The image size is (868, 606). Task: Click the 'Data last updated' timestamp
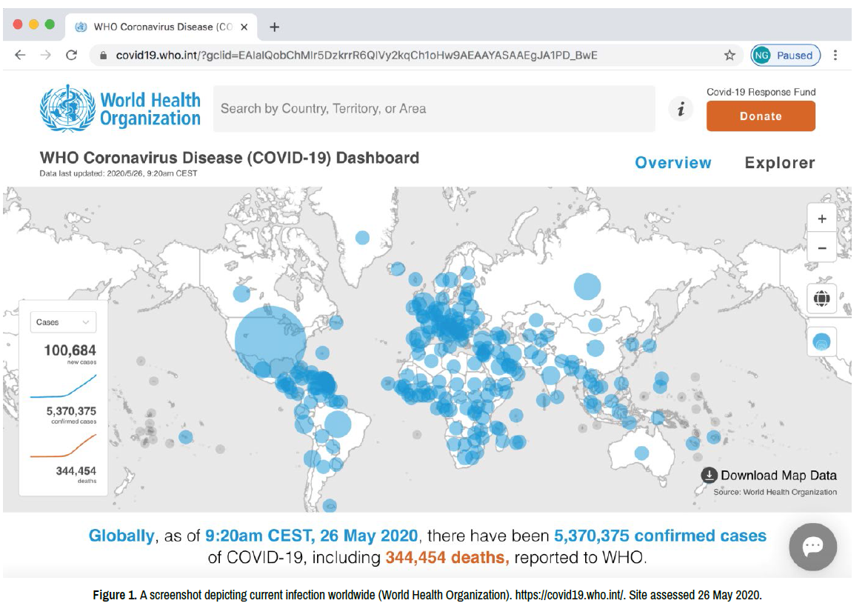pos(118,173)
